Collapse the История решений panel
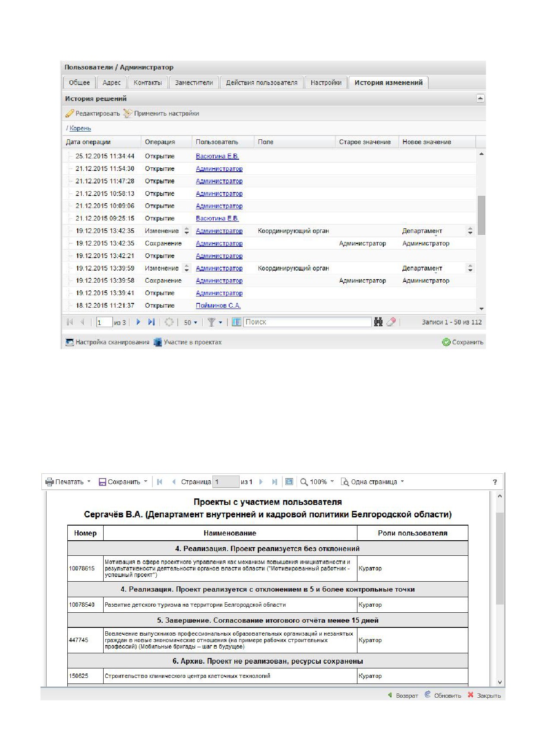The image size is (534, 756). coord(480,98)
